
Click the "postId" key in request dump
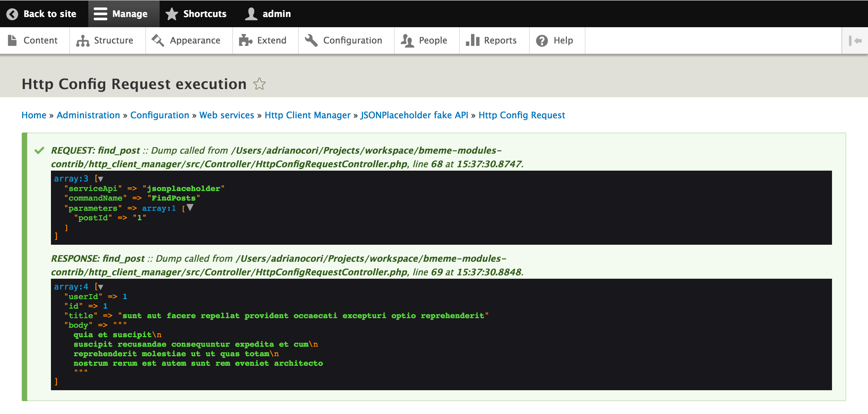pos(93,218)
